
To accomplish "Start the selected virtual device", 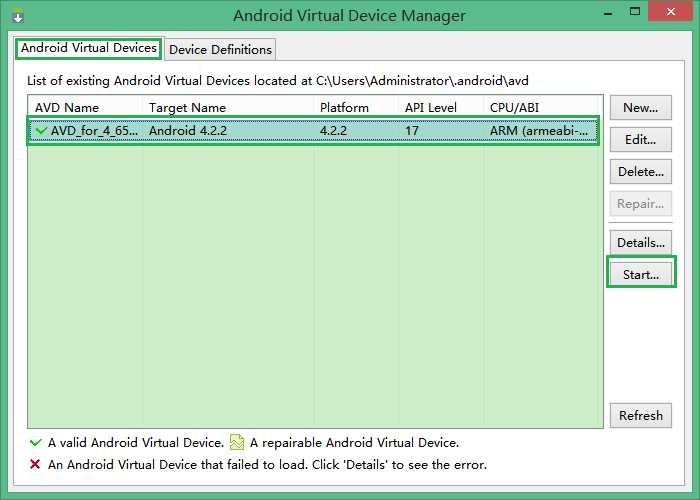I will pyautogui.click(x=641, y=275).
